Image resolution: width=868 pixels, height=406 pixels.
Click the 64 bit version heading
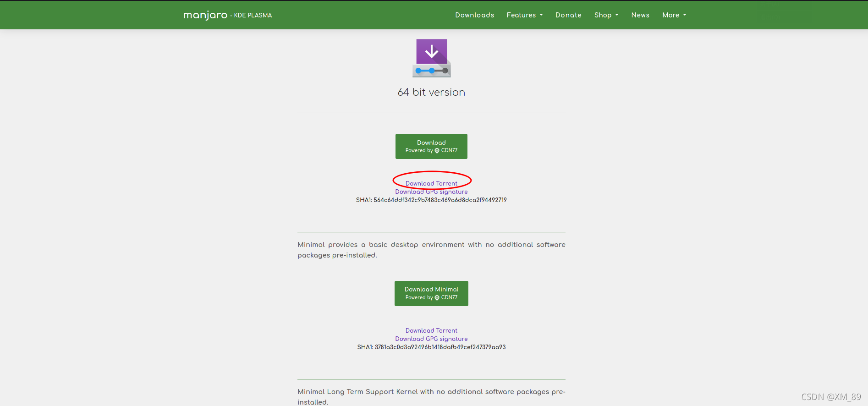point(431,92)
